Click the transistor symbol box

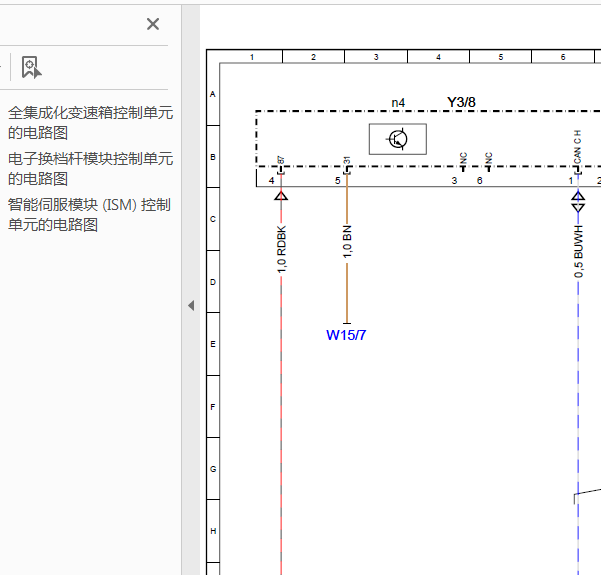coord(398,139)
